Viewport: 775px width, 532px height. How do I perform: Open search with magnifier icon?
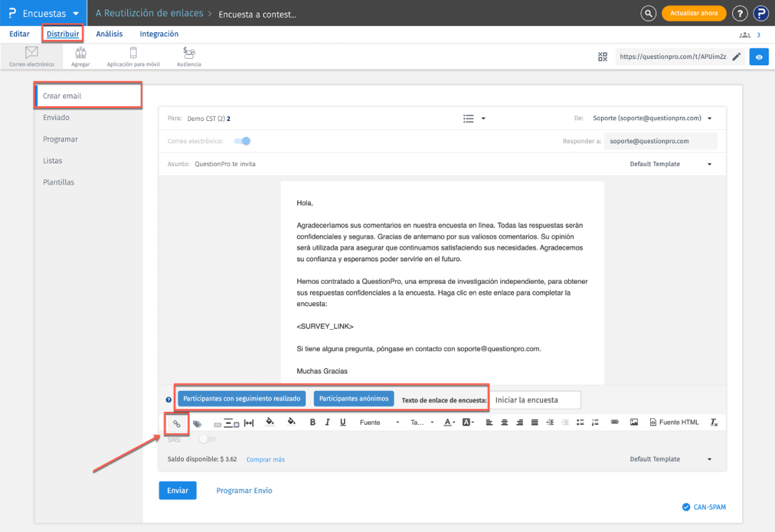pos(648,14)
